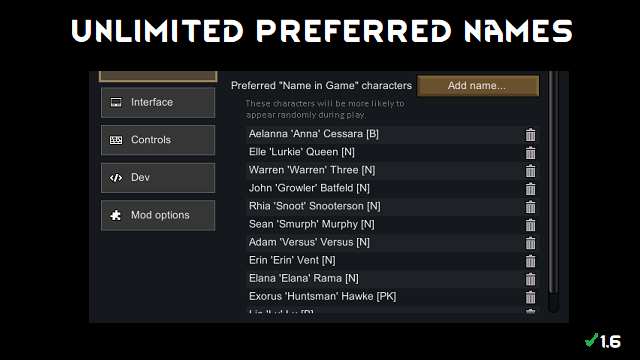
Task: Click the Add name... button
Action: pos(478,86)
